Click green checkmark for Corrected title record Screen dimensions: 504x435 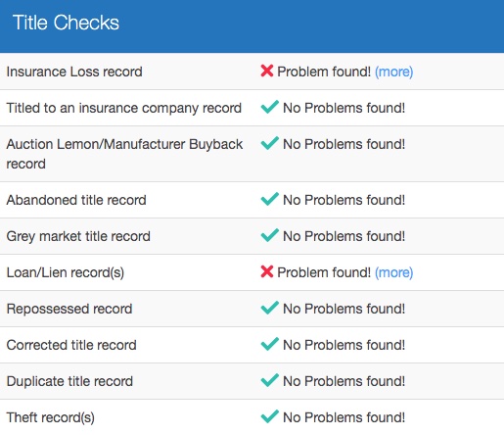pyautogui.click(x=270, y=344)
